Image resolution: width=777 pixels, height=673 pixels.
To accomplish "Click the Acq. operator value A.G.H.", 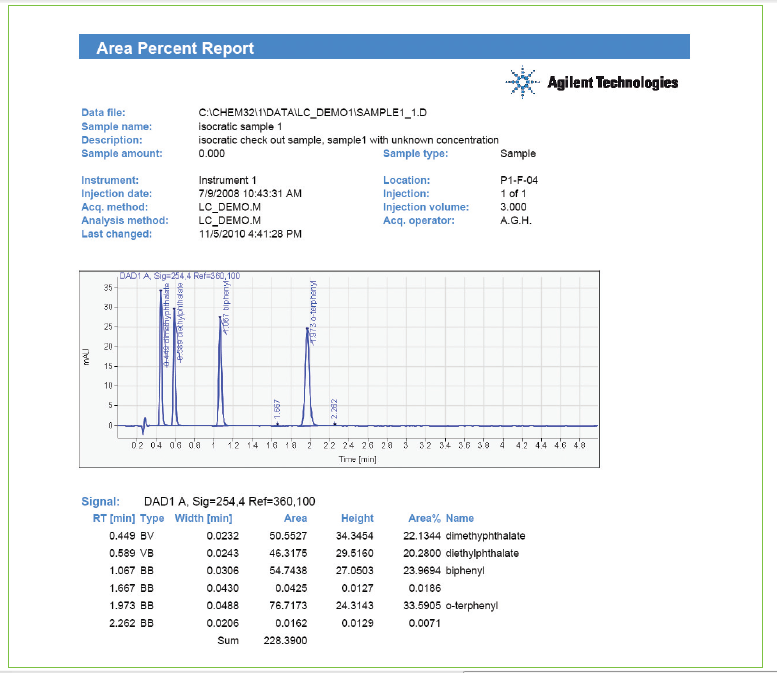I will [515, 220].
